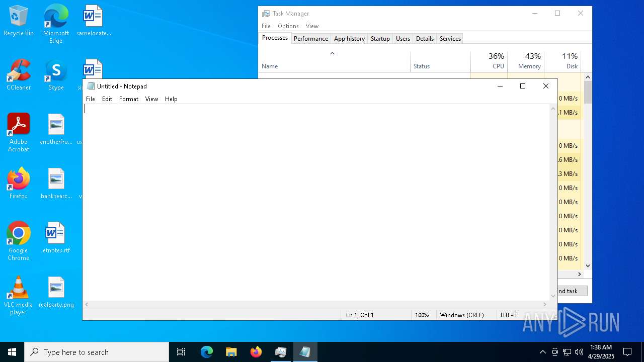
Task: Open Task Manager File menu
Action: pos(266,26)
